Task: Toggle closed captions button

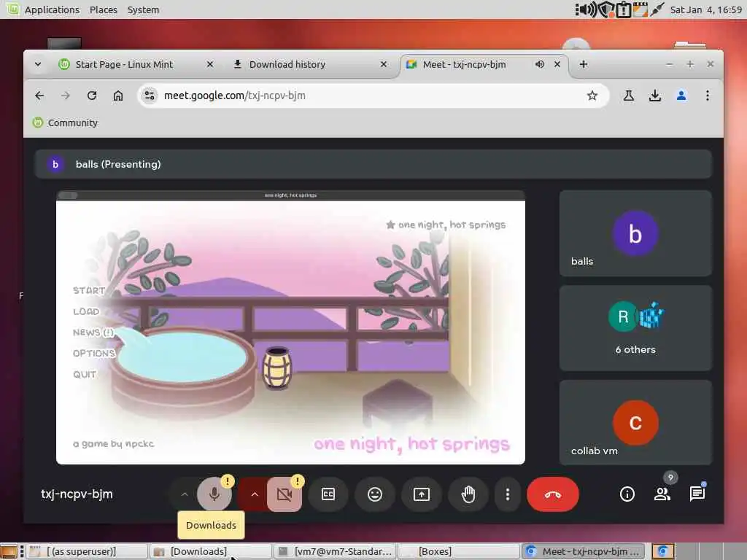Action: coord(328,494)
